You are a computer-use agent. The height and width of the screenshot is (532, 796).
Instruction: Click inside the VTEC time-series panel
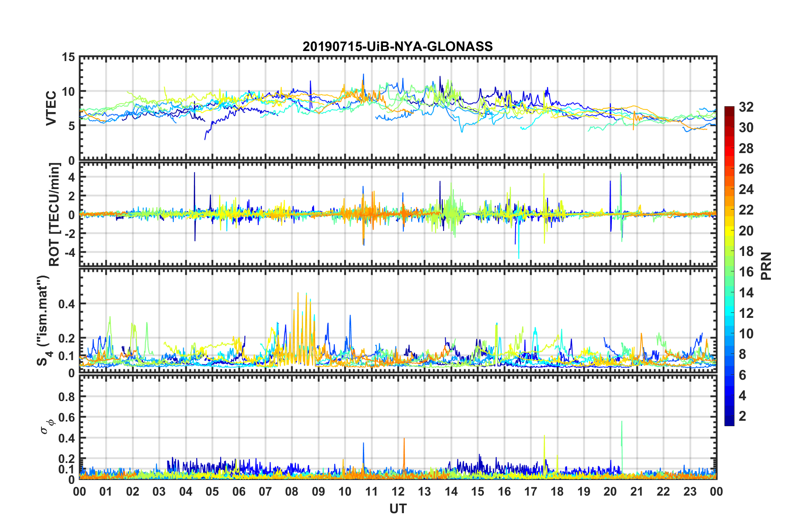[398, 108]
